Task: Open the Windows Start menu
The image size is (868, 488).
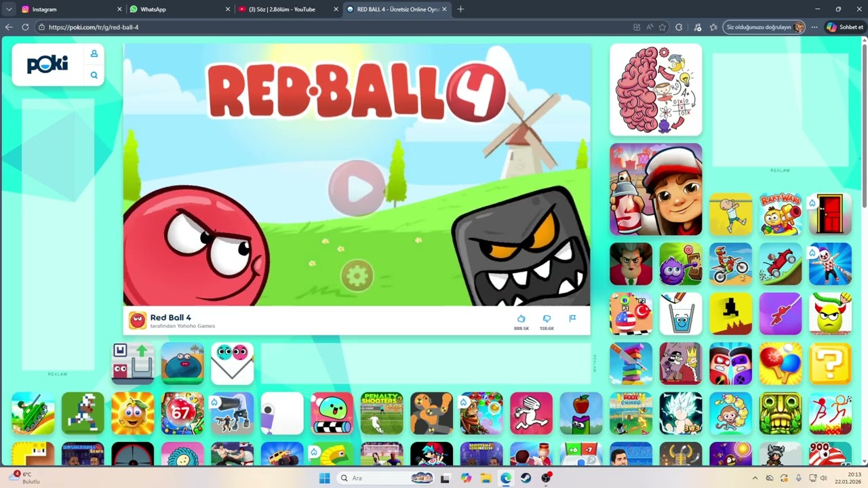Action: pos(324,478)
